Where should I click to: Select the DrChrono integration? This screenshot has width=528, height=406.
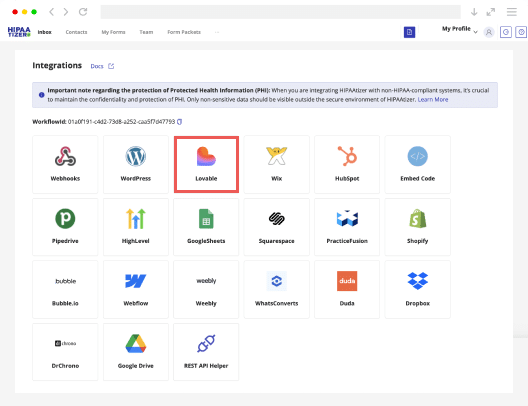click(65, 352)
